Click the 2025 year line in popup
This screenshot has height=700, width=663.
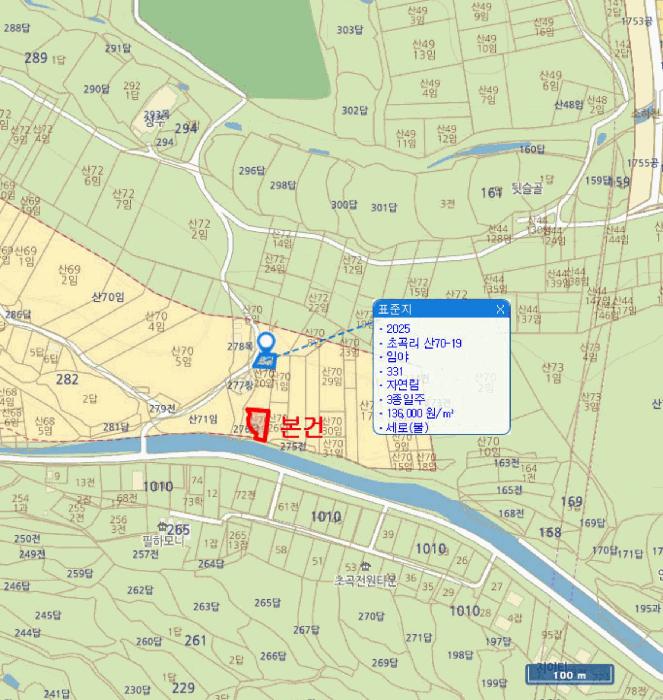(x=397, y=327)
